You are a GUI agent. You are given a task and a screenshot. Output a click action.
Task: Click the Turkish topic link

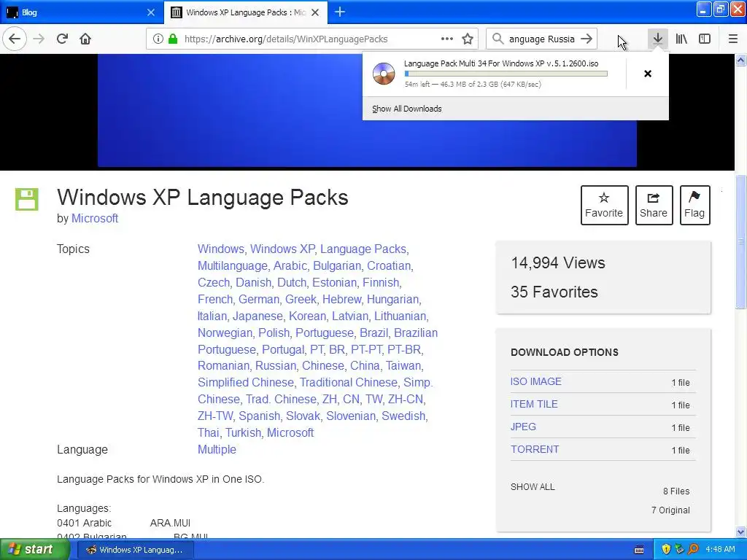pos(243,433)
